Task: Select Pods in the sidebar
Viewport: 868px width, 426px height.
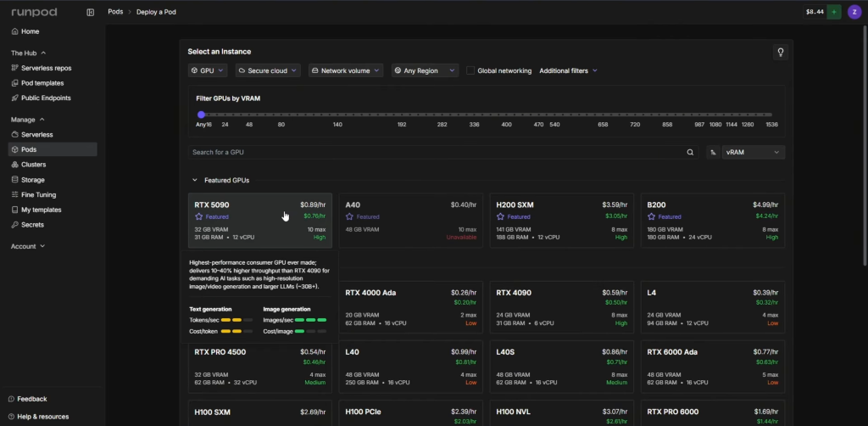Action: click(53, 149)
